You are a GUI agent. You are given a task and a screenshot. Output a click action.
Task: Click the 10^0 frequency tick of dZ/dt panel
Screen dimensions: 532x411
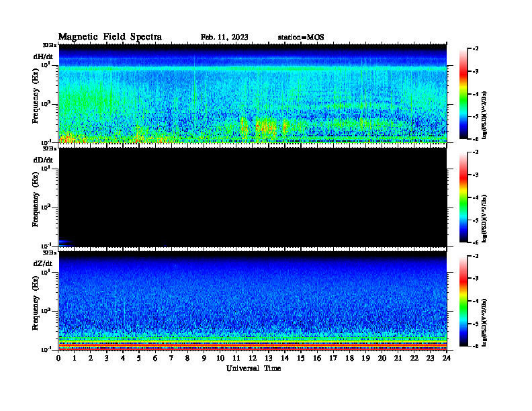tap(46, 310)
